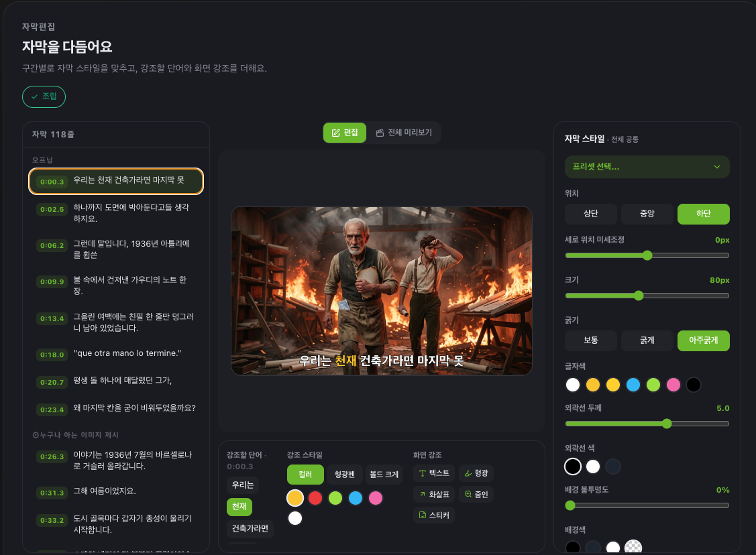Choose 보통 font weight
This screenshot has width=756, height=555.
[x=590, y=340]
